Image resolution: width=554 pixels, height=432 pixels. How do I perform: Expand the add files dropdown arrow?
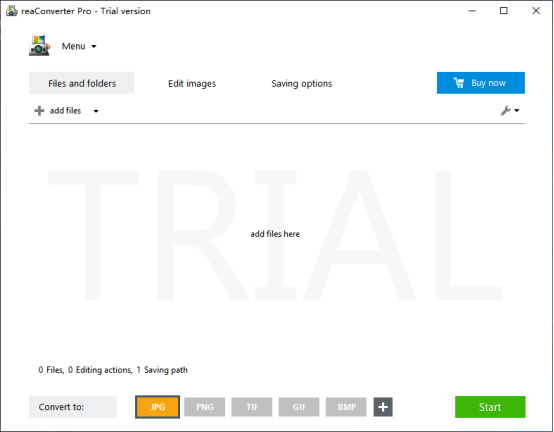(x=96, y=111)
